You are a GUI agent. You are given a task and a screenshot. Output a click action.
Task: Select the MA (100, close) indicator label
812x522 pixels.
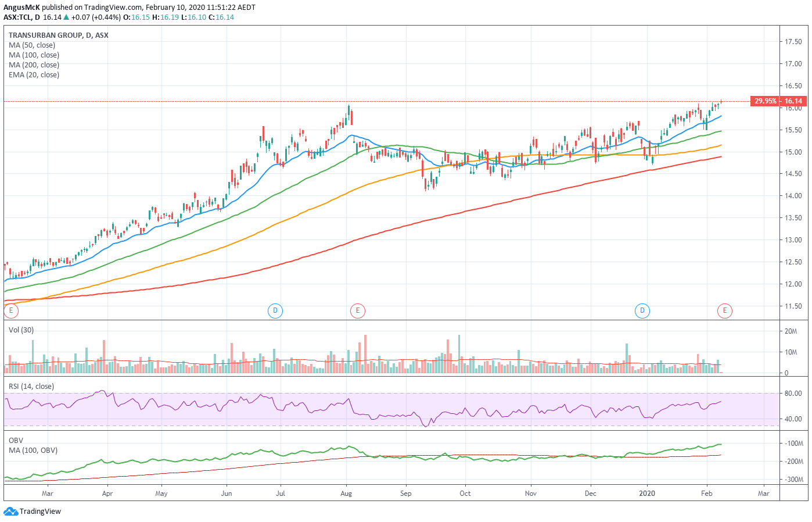[x=34, y=55]
